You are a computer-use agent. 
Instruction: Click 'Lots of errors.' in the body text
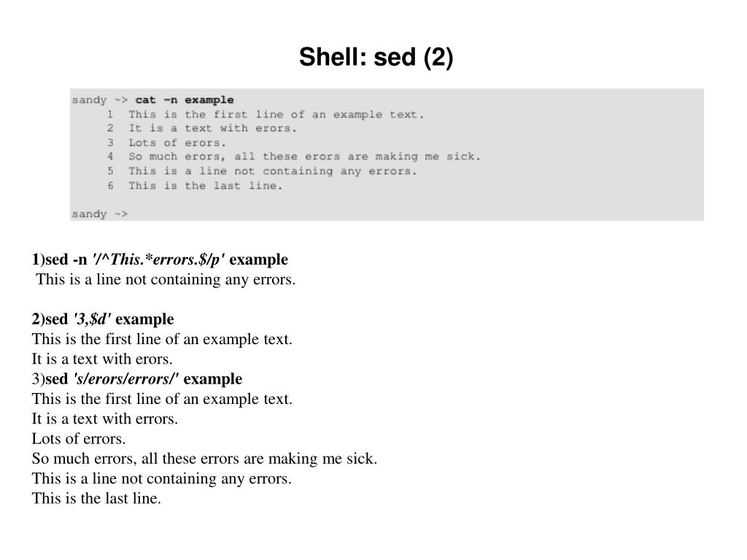pyautogui.click(x=79, y=439)
